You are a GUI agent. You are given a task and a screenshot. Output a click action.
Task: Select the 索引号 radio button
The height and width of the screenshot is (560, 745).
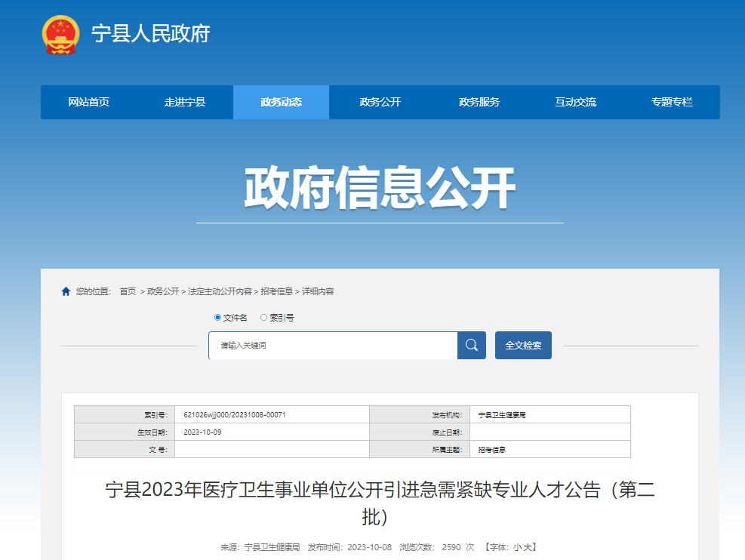263,318
